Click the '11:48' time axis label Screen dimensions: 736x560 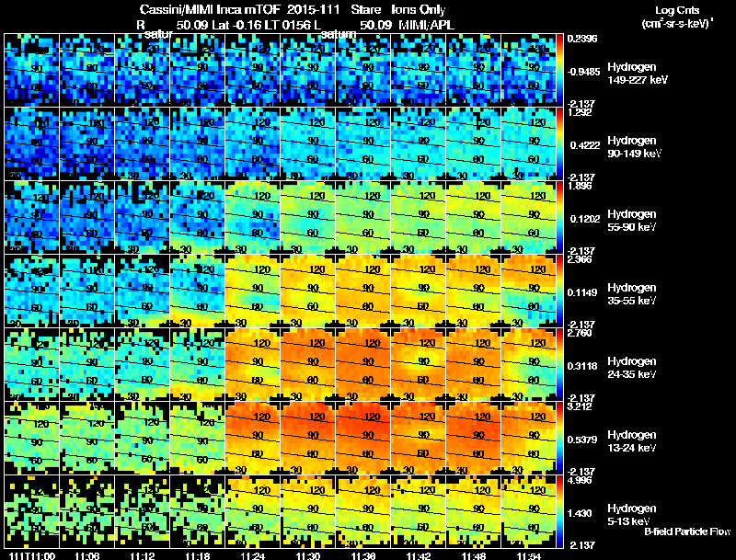click(474, 556)
